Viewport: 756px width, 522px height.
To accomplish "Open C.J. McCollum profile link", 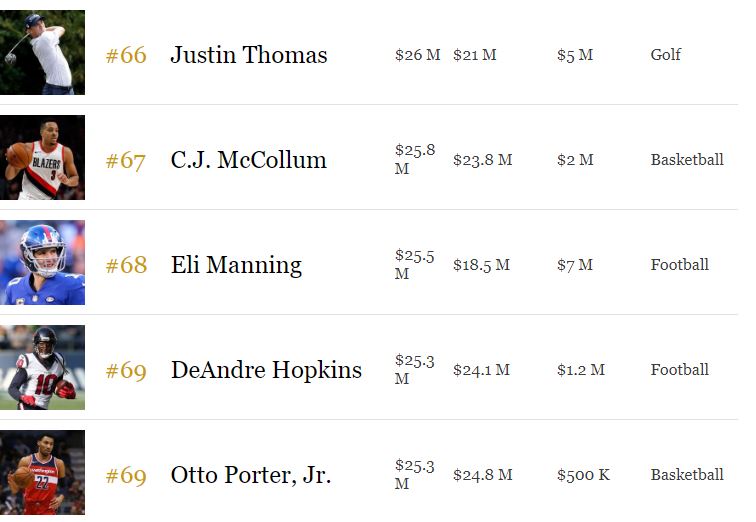I will (248, 160).
